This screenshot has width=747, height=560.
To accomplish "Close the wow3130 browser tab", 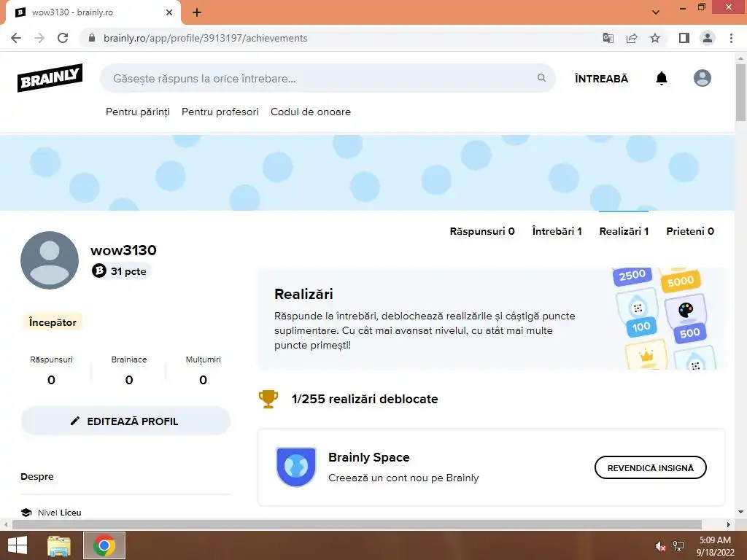I will [169, 12].
